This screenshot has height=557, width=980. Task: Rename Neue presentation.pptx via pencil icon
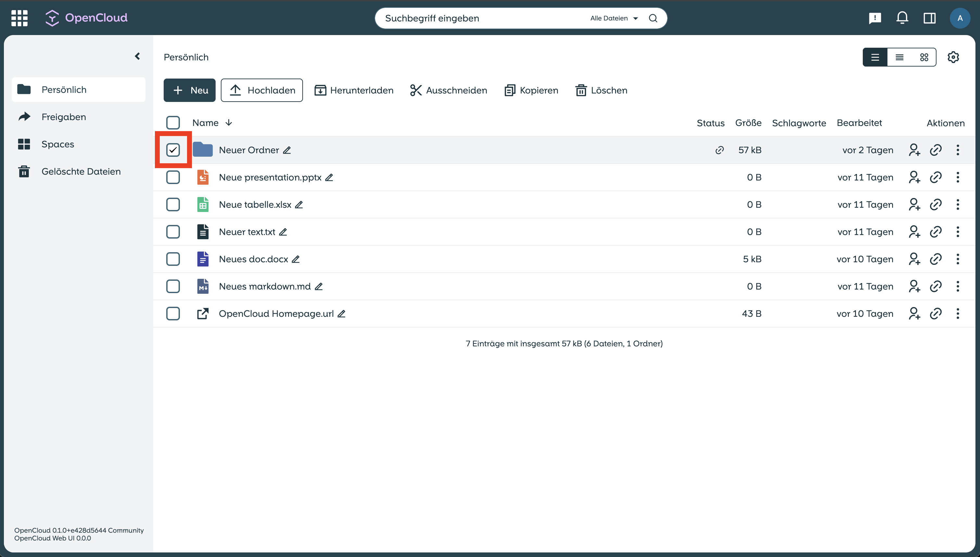[329, 177]
